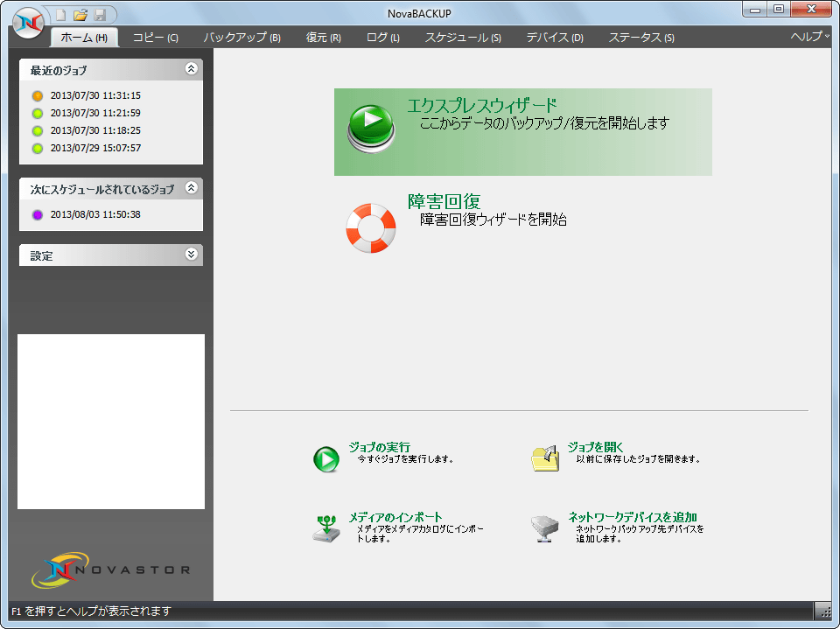Click the ここからデータのバックアップ/復元を開始します description
This screenshot has height=629, width=840.
click(x=544, y=123)
